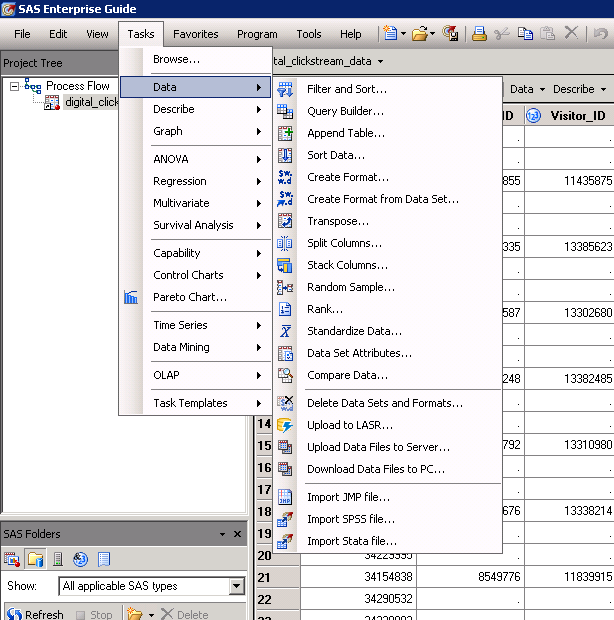
Task: Click the Pareto Chart icon
Action: [131, 297]
